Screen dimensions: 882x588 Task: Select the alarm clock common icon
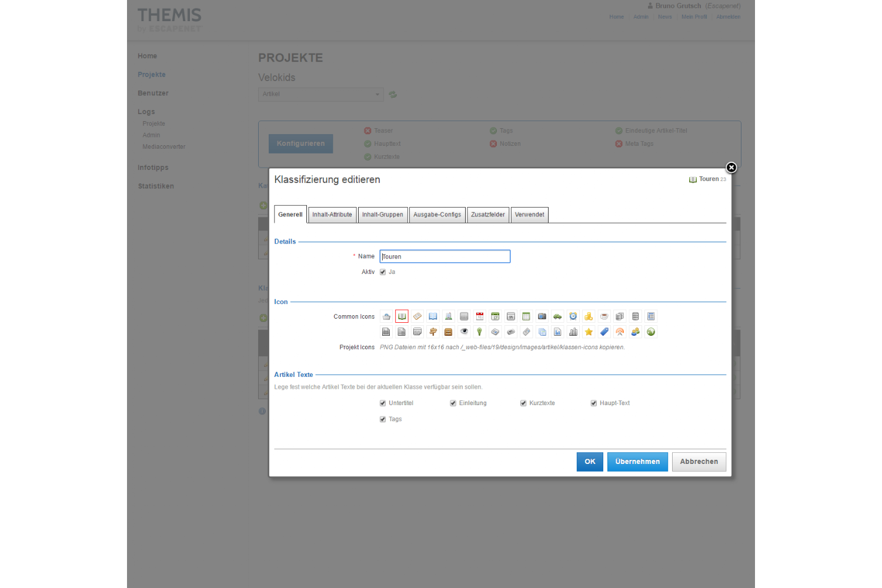point(573,316)
